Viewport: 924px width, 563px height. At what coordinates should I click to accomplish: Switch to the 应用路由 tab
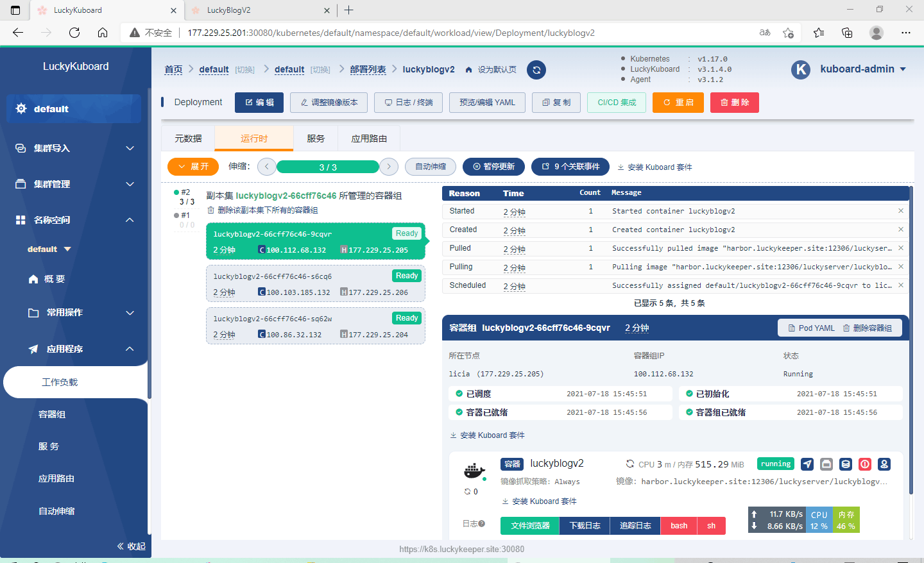[369, 139]
